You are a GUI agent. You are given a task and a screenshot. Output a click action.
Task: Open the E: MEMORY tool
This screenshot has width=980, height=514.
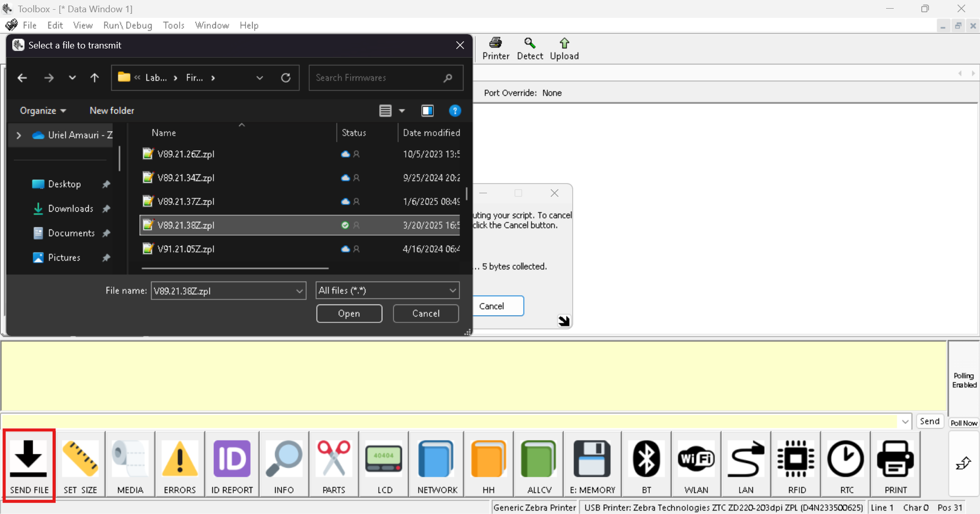point(592,464)
